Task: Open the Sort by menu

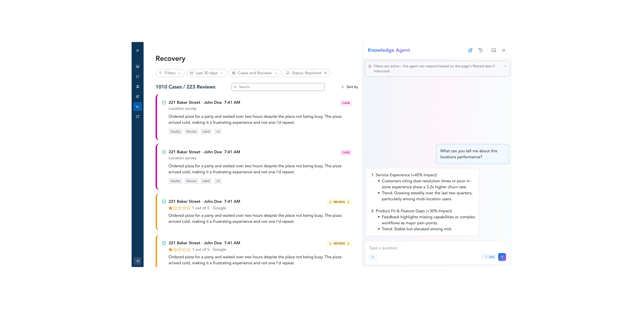Action: tap(350, 87)
